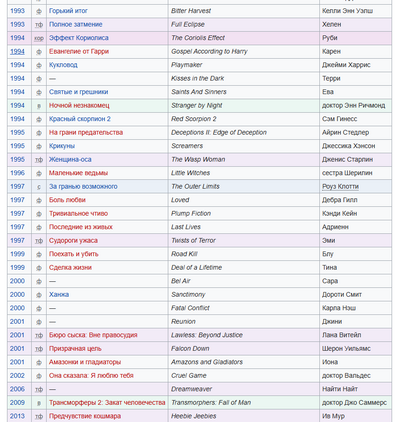Open the Полное затмение link
The height and width of the screenshot is (422, 400).
76,24
